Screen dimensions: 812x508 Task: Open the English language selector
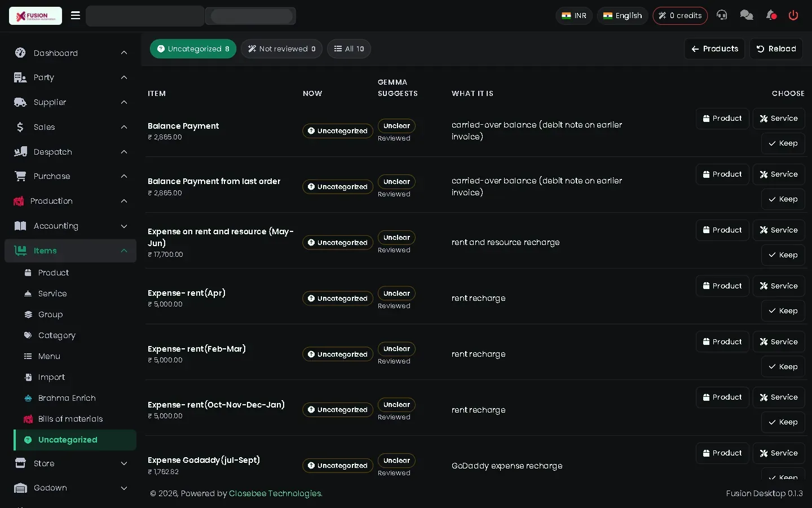623,15
